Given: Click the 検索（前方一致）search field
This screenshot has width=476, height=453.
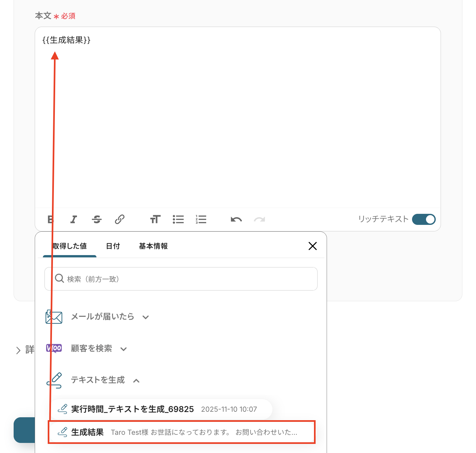Looking at the screenshot, I should 181,279.
